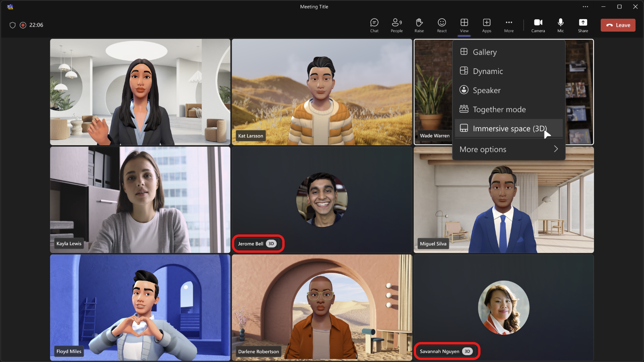The width and height of the screenshot is (644, 362).
Task: Click the shield security icon
Action: [x=12, y=25]
